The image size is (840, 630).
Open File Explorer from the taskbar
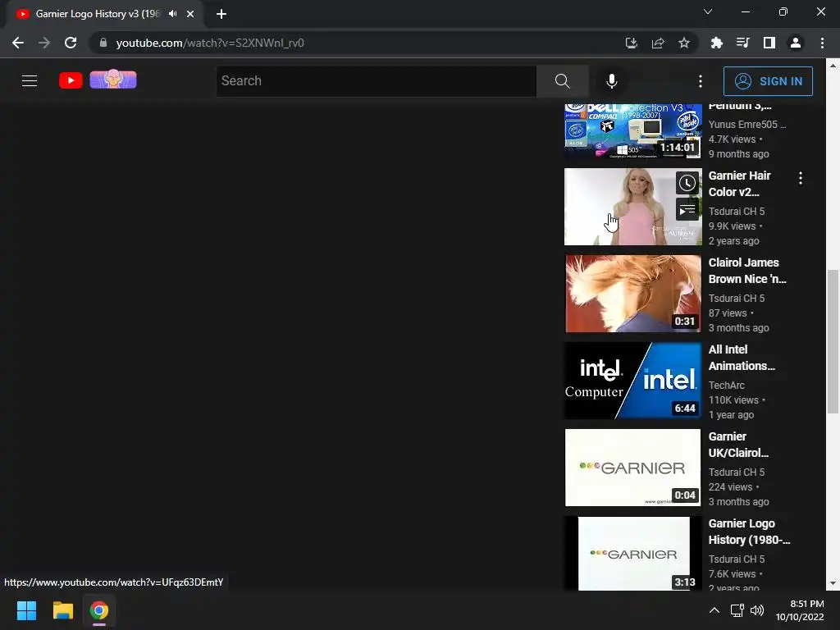pos(62,610)
